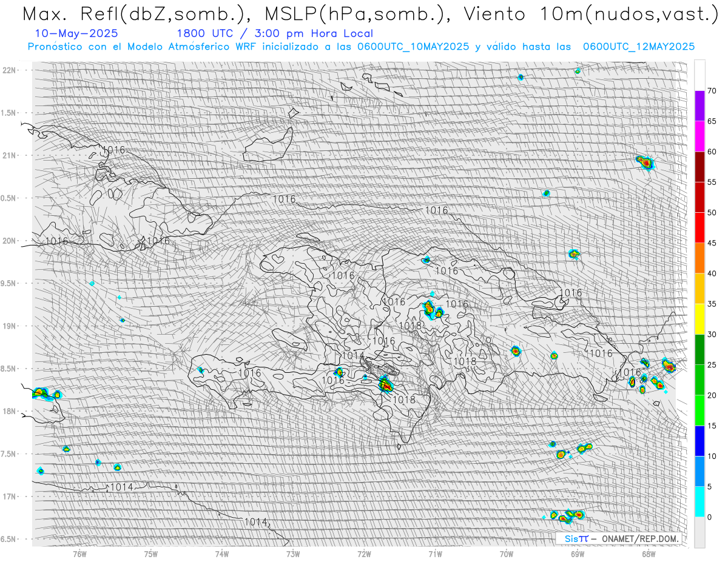Click the '76W' longitude tick label
This screenshot has height=562, width=728.
[x=79, y=554]
